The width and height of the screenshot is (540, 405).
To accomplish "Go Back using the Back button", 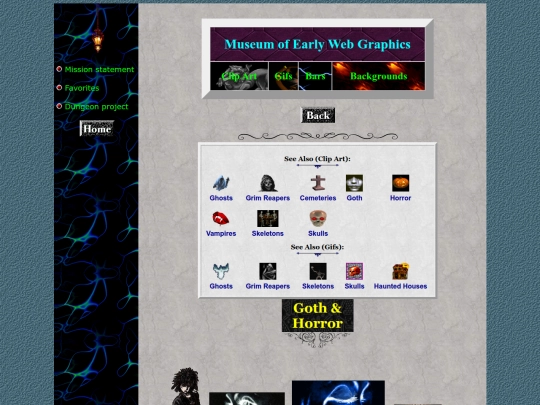I will [x=318, y=115].
